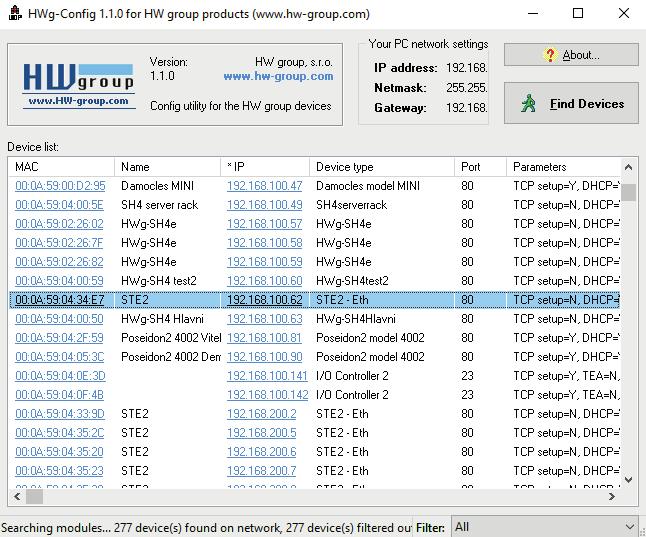Image resolution: width=646 pixels, height=537 pixels.
Task: Open IP link 192.168.100.81
Action: point(264,338)
